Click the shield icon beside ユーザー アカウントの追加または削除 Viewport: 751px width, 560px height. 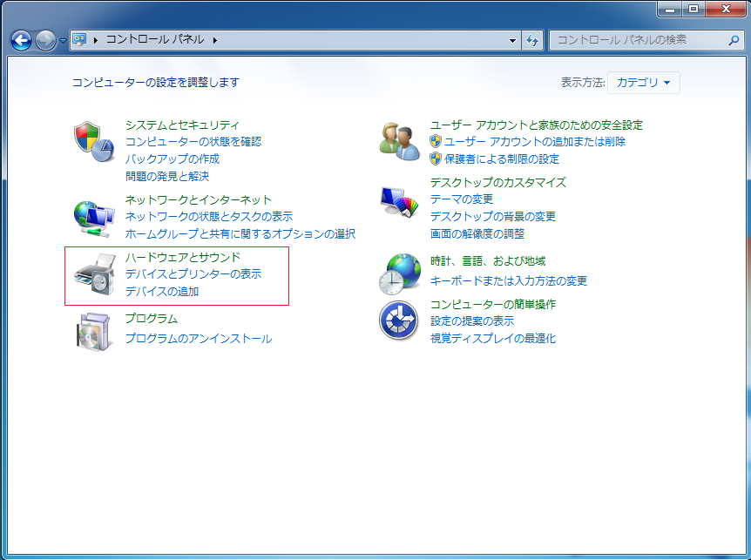pyautogui.click(x=436, y=141)
